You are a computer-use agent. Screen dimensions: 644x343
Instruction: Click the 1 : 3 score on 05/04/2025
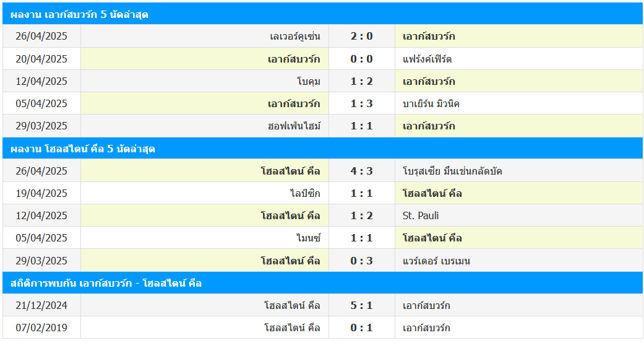tap(361, 104)
